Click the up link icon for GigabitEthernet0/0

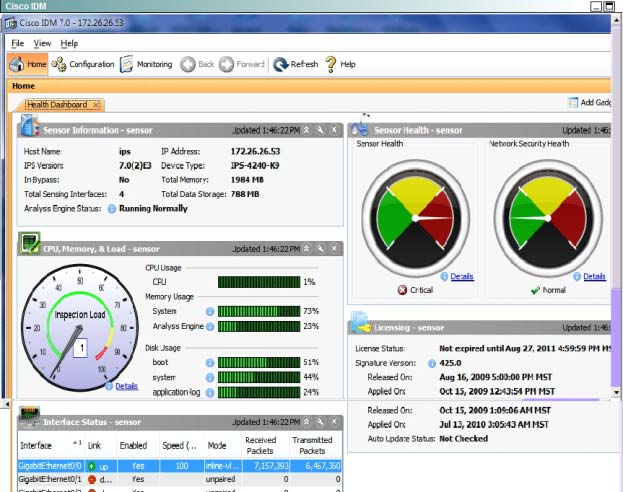[92, 466]
